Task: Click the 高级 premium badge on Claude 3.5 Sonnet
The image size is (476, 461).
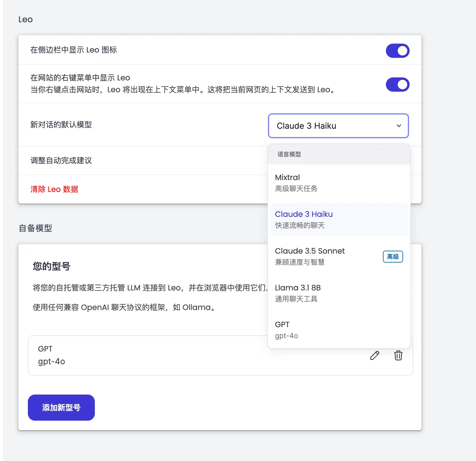Action: (393, 257)
